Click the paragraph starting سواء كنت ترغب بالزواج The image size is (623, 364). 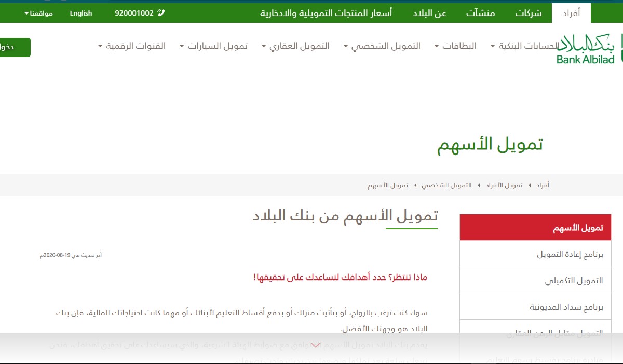pos(242,321)
